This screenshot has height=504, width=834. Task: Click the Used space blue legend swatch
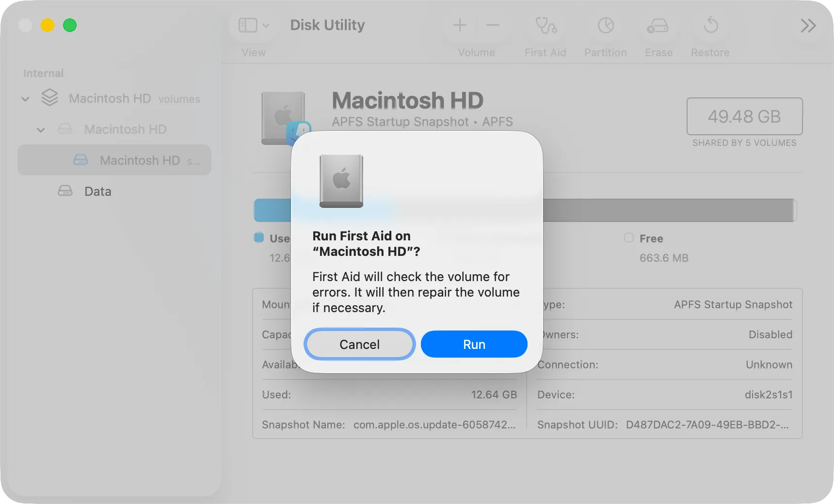pos(259,237)
